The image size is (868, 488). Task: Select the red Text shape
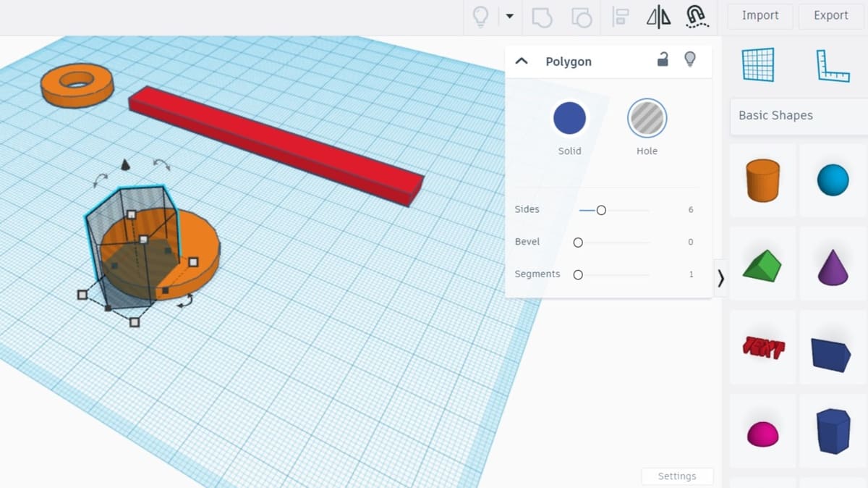pyautogui.click(x=762, y=348)
